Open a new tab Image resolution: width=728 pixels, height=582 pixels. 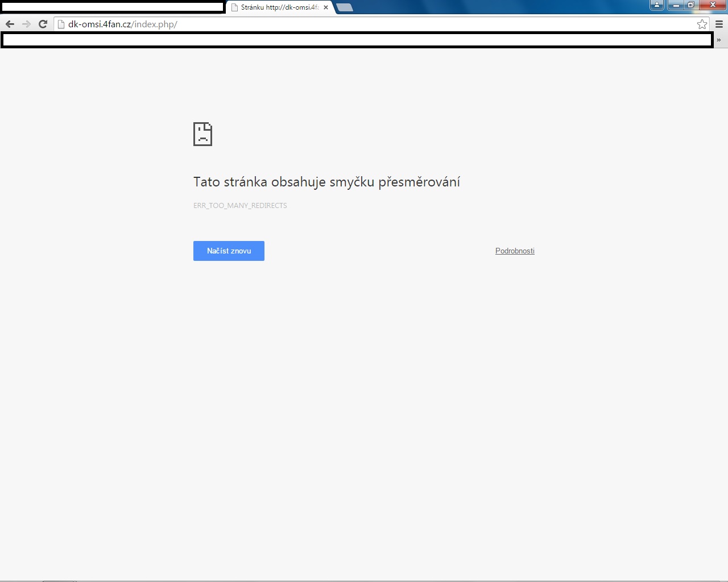(x=345, y=7)
